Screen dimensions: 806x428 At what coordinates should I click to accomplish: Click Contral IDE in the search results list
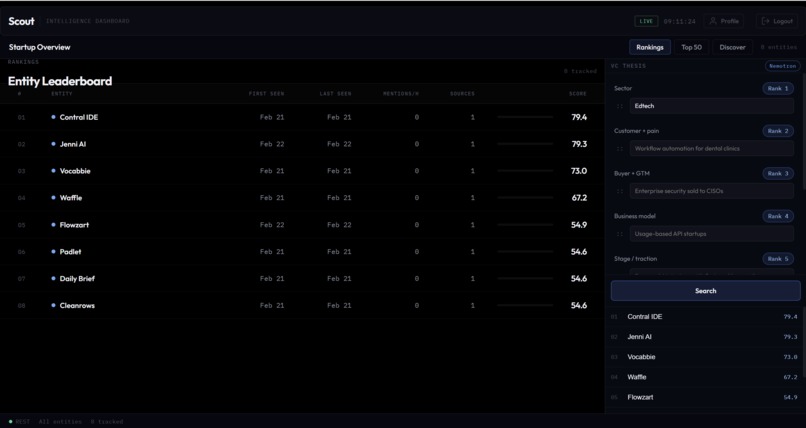point(645,317)
